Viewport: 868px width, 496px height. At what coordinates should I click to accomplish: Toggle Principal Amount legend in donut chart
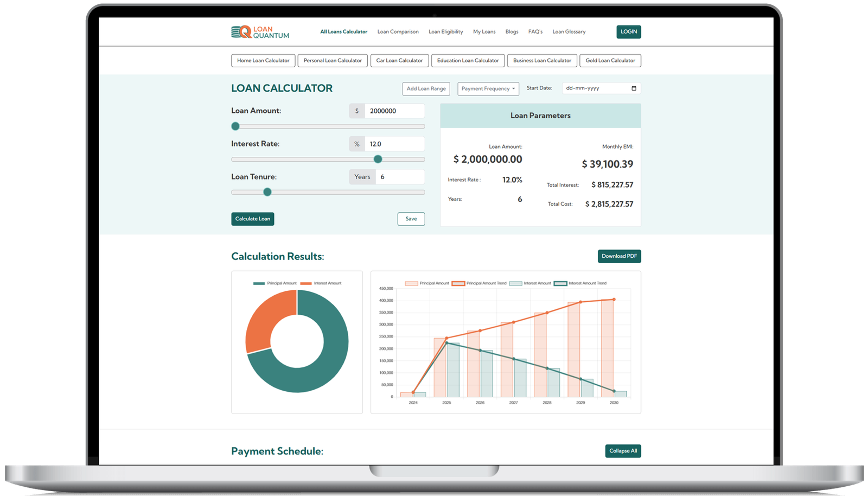coord(275,283)
